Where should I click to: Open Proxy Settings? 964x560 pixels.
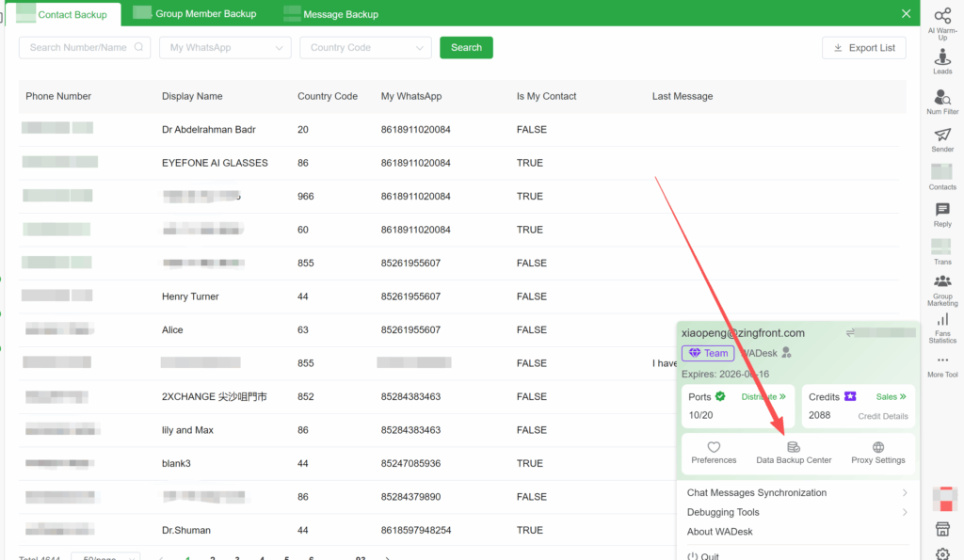pyautogui.click(x=877, y=454)
